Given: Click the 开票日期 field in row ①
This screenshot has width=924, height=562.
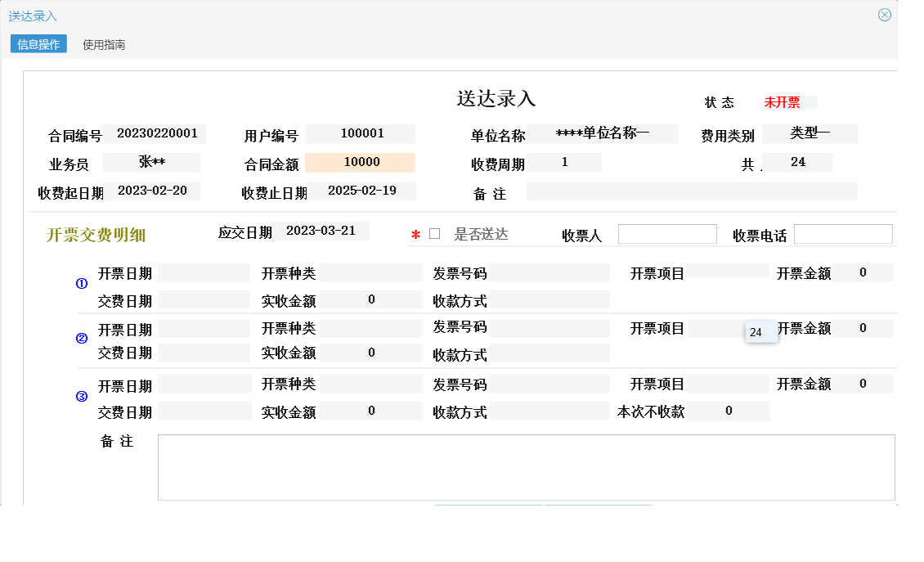Looking at the screenshot, I should point(203,272).
